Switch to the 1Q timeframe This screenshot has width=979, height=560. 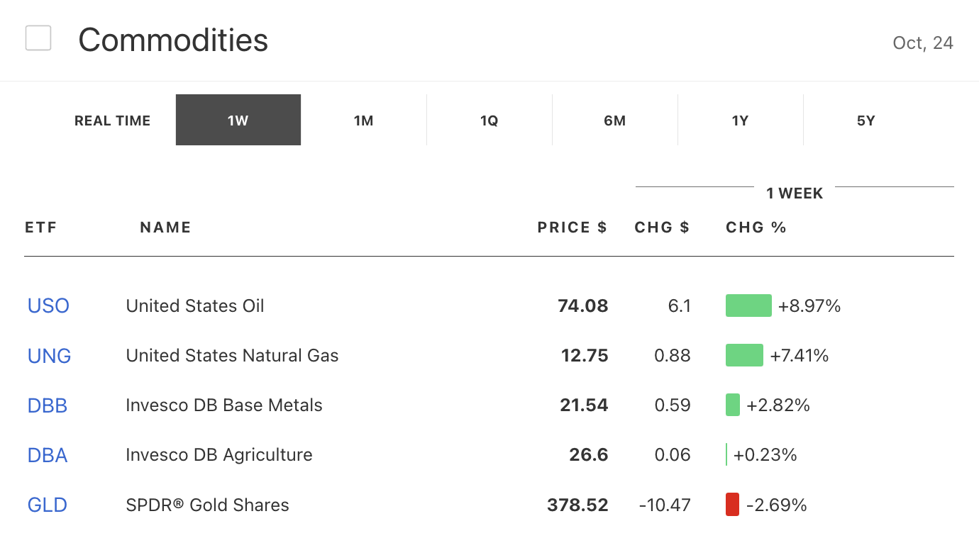(489, 121)
